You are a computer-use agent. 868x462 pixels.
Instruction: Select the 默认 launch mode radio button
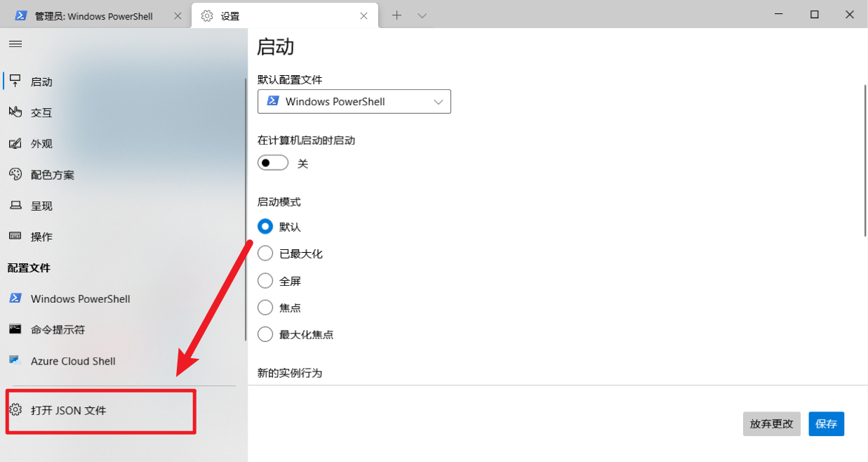pyautogui.click(x=265, y=227)
